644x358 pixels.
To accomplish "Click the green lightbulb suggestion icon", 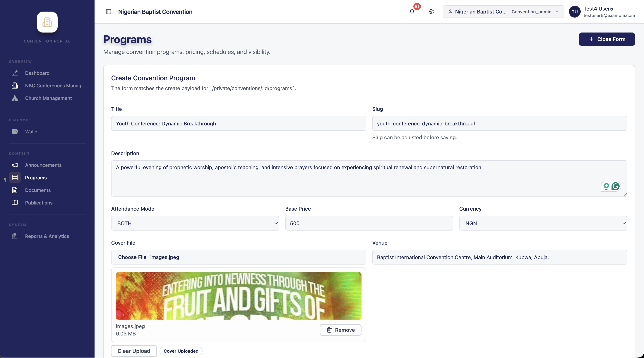I will click(x=606, y=186).
